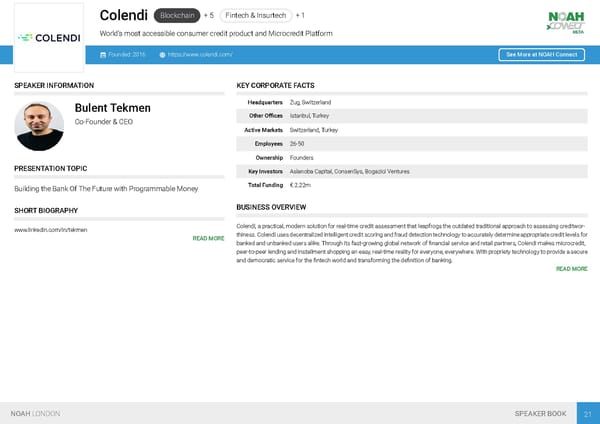Click the Total Funding value
The height and width of the screenshot is (424, 600).
tap(300, 186)
